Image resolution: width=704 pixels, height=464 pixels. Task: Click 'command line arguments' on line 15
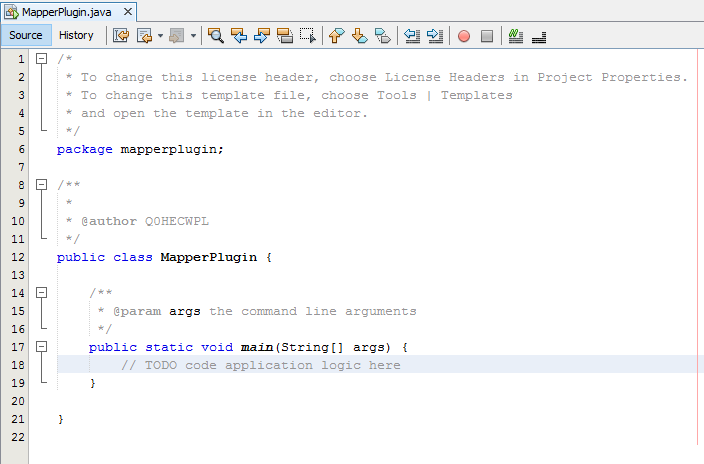[x=329, y=311]
